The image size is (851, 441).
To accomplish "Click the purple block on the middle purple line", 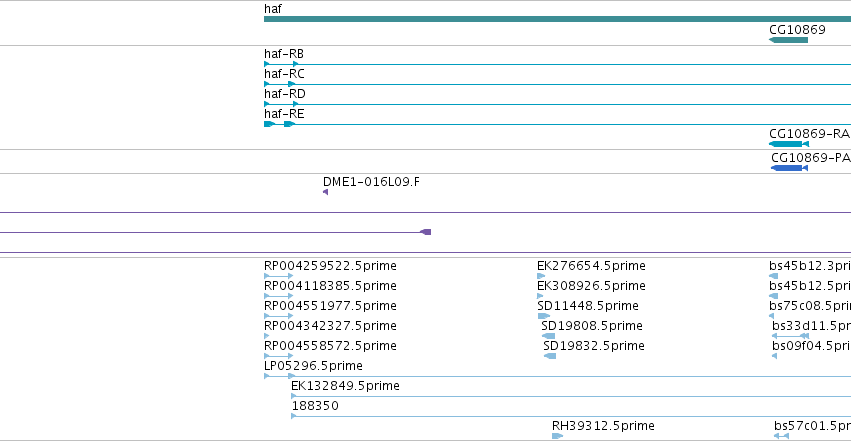I will coord(426,232).
